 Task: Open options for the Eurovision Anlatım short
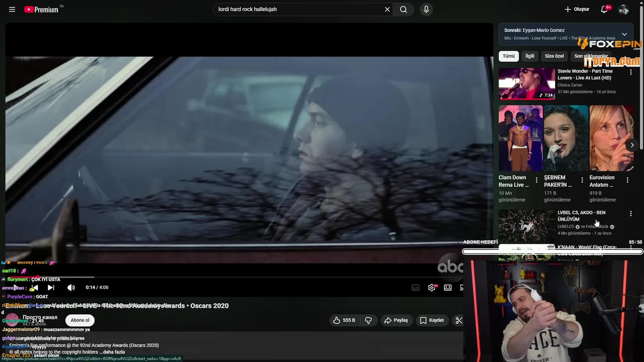click(627, 180)
